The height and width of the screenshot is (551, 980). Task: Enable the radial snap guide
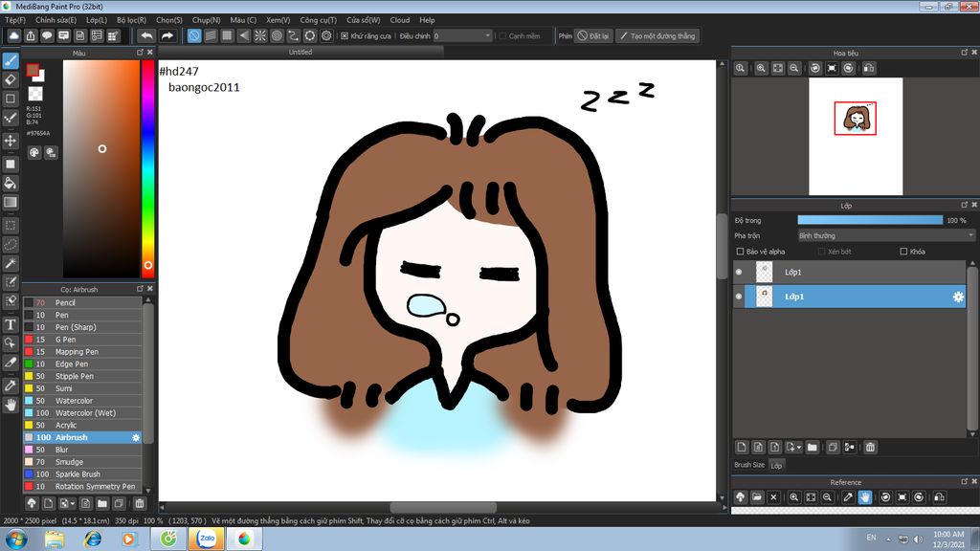(260, 35)
